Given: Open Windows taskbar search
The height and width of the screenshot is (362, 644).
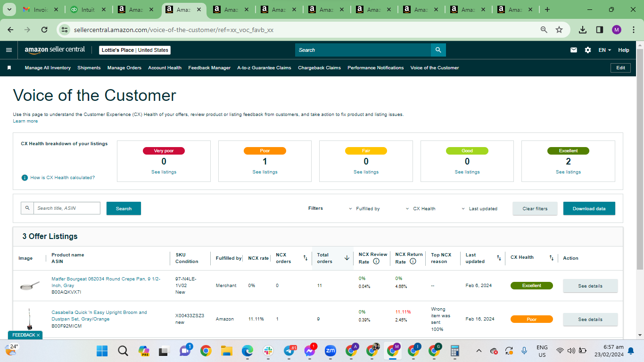Looking at the screenshot, I should tap(123, 351).
